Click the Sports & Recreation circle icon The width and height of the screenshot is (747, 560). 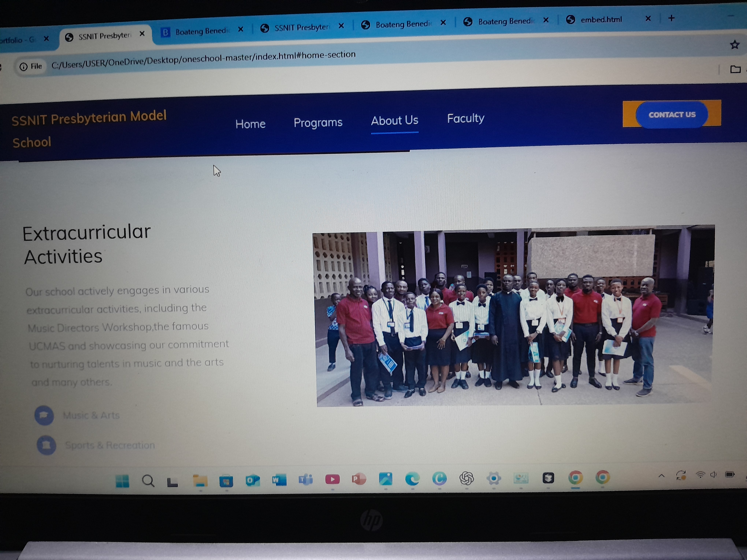click(x=47, y=445)
